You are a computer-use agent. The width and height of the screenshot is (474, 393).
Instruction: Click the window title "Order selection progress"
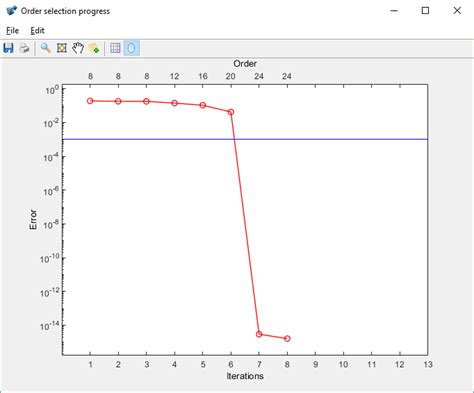[x=65, y=11]
